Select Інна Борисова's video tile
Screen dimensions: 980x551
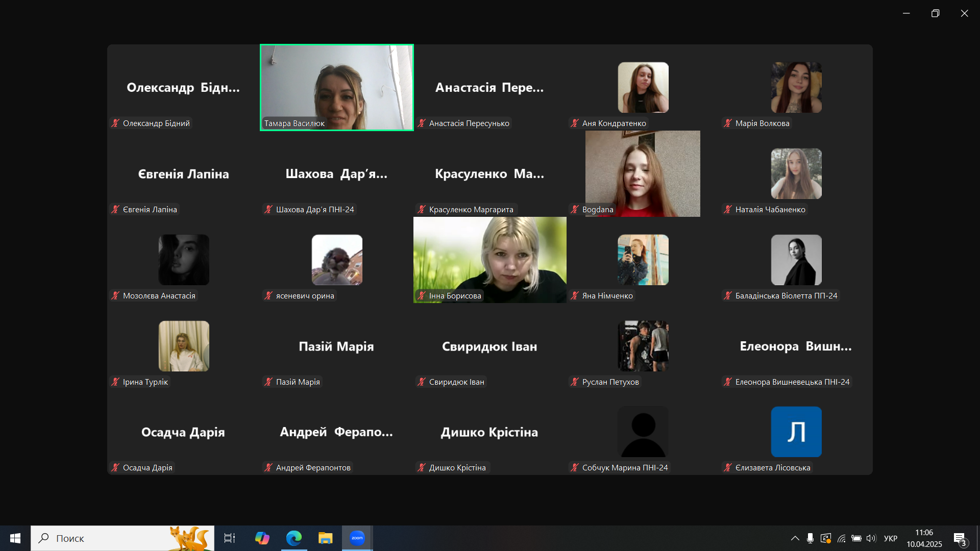point(490,259)
